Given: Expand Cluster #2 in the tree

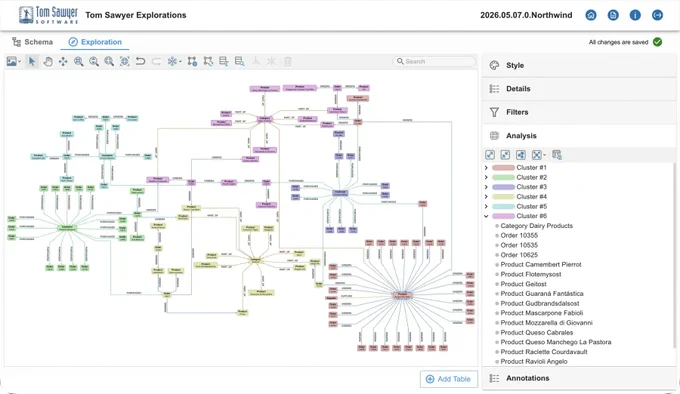Looking at the screenshot, I should coord(486,177).
